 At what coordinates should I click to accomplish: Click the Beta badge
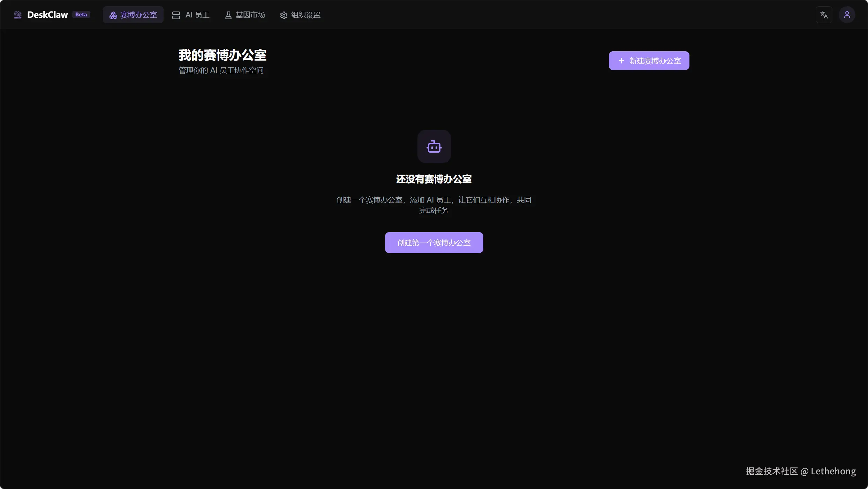tap(81, 15)
